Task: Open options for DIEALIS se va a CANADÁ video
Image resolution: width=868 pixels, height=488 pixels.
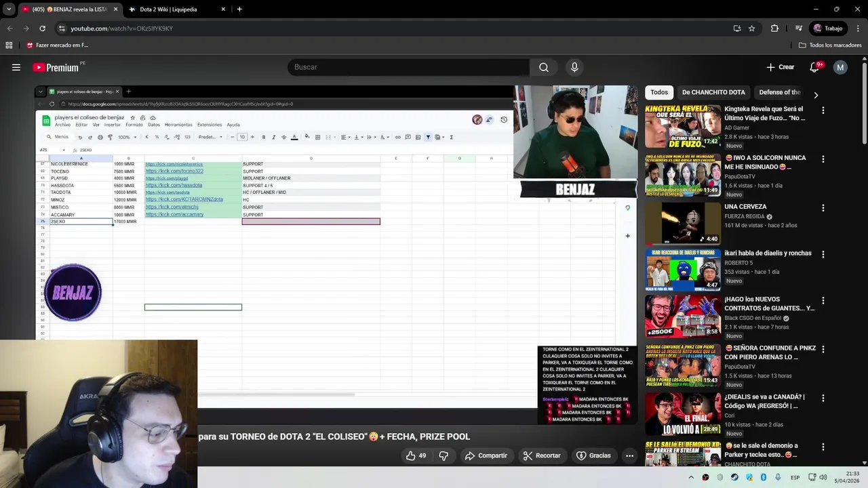Action: [x=823, y=398]
